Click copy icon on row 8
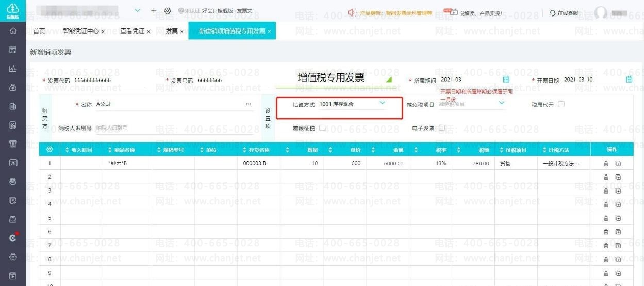 [x=618, y=259]
